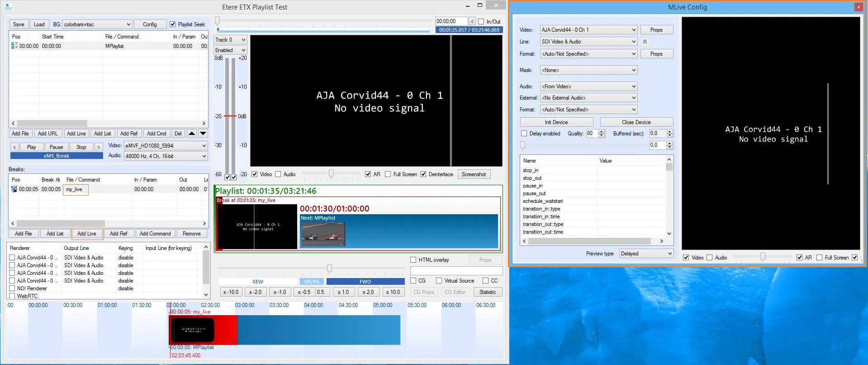Click Add Live button under Breaks
Image resolution: width=868 pixels, height=365 pixels.
pos(86,234)
